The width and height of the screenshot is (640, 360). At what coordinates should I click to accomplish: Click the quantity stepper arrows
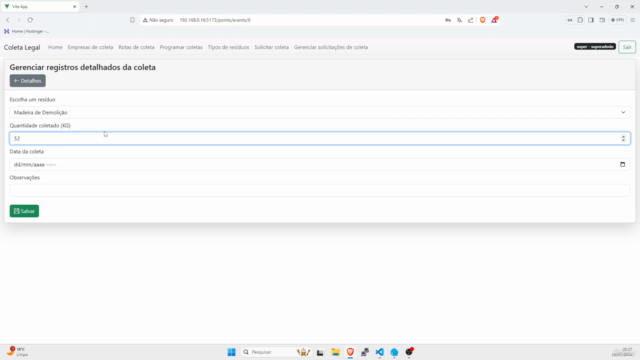pos(623,138)
